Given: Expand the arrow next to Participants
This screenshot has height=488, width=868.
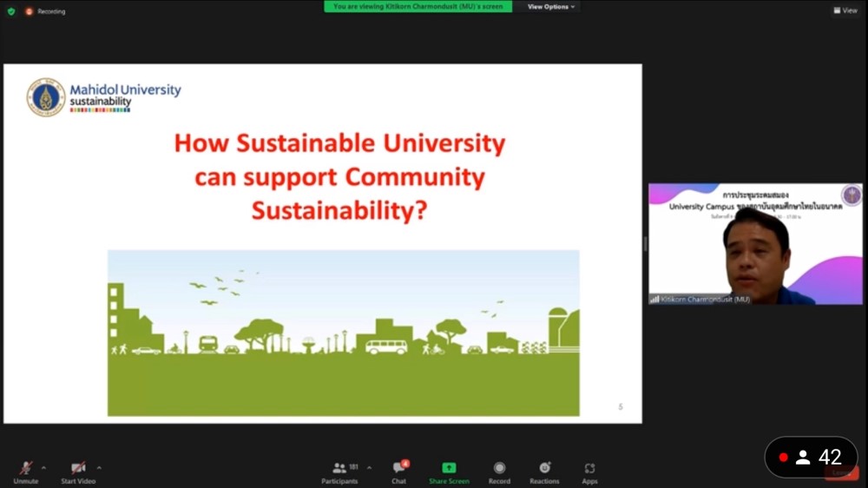Looking at the screenshot, I should [369, 467].
